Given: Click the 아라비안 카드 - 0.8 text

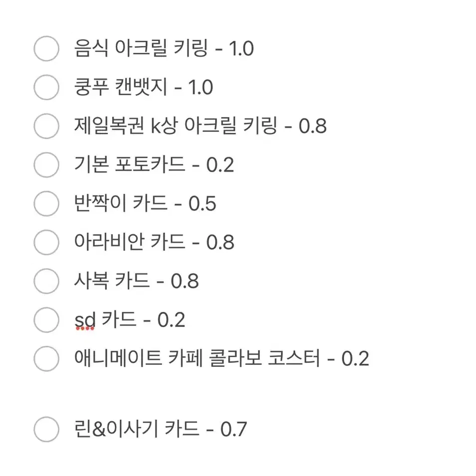Looking at the screenshot, I should 154,242.
